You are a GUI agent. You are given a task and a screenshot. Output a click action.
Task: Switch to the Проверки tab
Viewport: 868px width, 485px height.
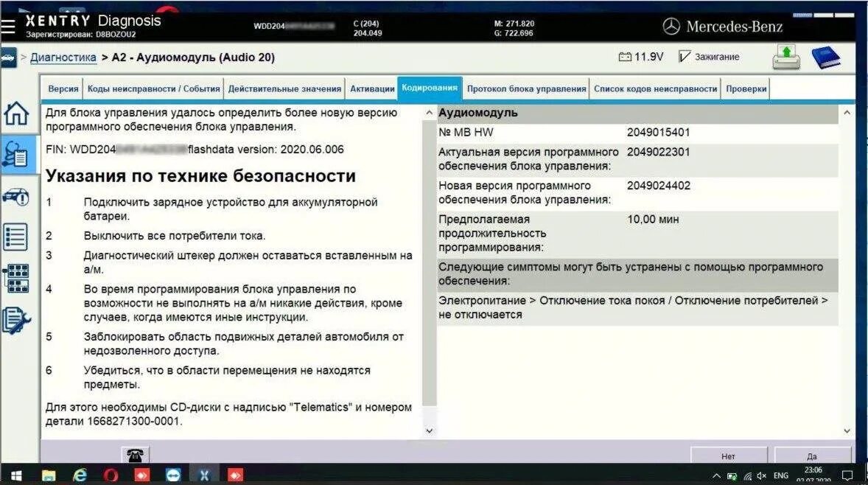(x=746, y=88)
